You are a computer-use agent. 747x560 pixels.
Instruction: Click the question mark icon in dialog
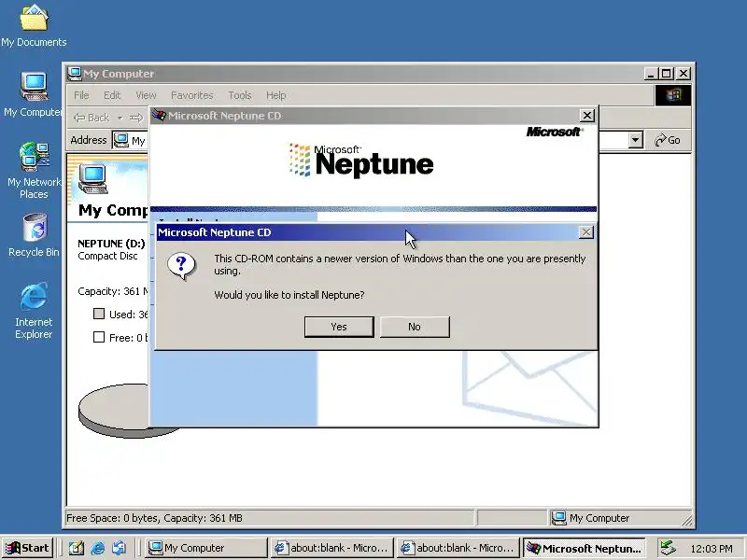pos(181,266)
